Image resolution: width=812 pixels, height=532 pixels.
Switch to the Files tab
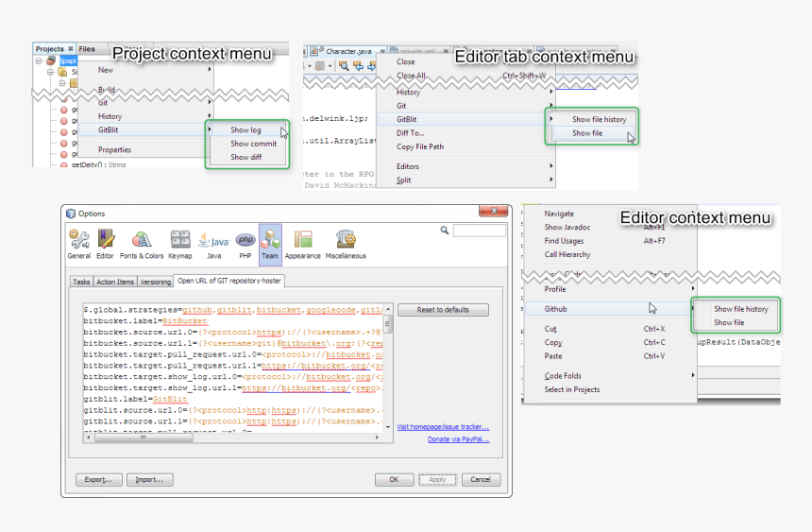pyautogui.click(x=87, y=49)
